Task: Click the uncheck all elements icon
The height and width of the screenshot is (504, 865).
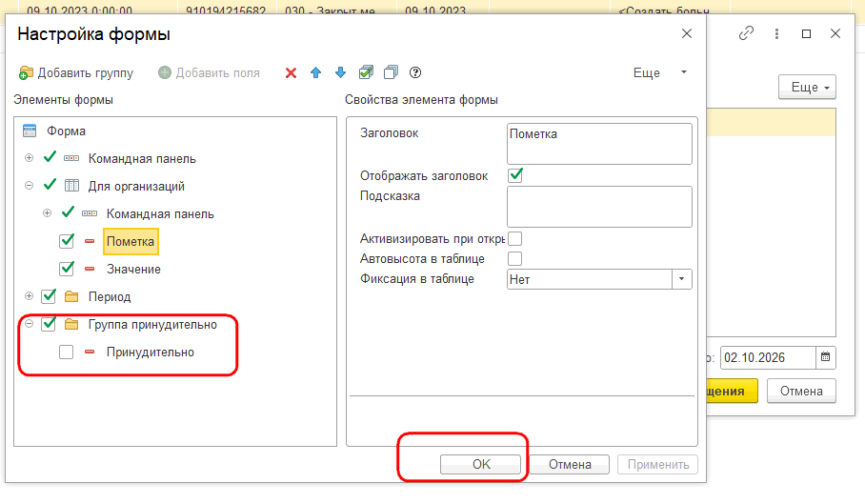Action: pos(391,72)
